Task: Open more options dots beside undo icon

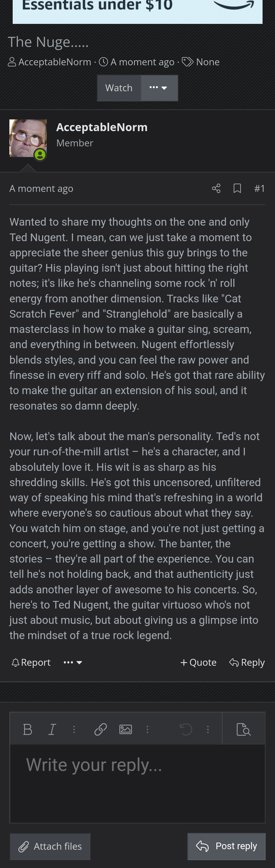Action: pyautogui.click(x=208, y=730)
